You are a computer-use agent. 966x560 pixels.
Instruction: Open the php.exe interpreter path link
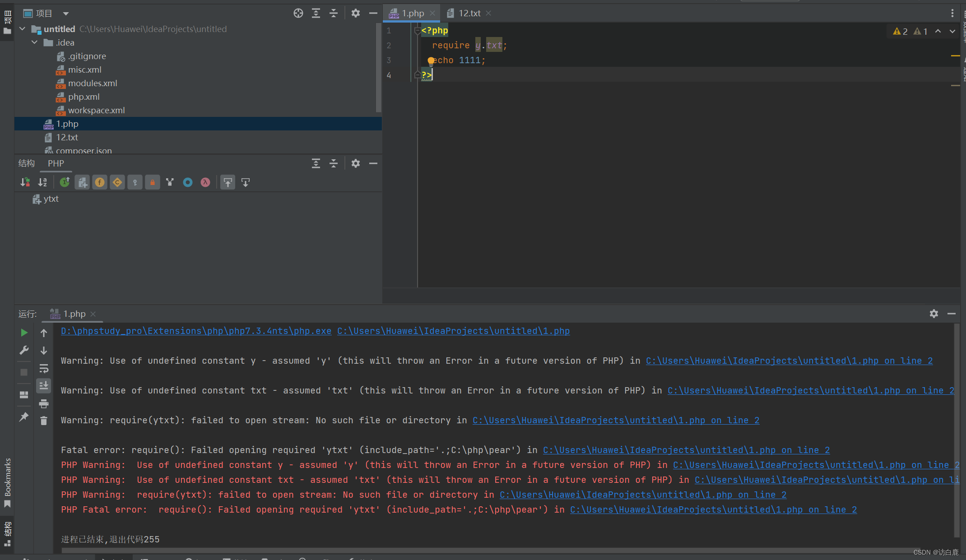[x=196, y=331]
